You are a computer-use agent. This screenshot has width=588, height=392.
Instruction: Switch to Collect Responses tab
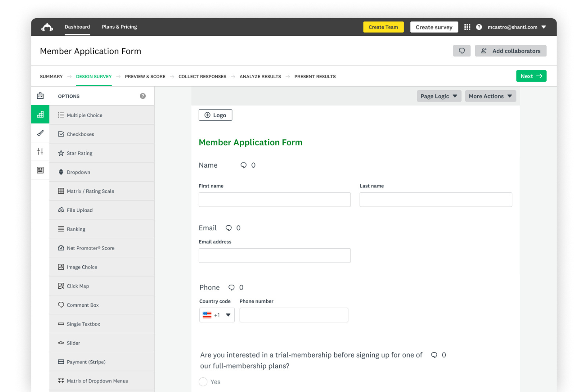(x=202, y=77)
